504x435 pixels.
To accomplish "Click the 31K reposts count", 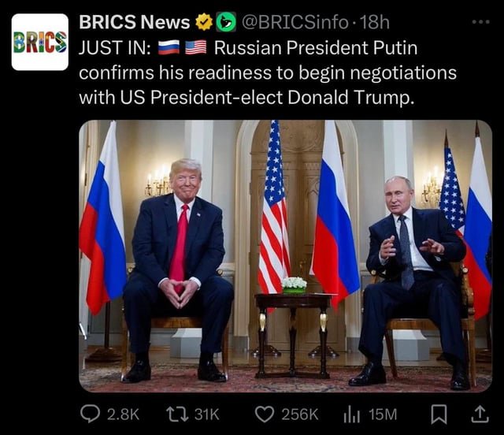I will 207,415.
